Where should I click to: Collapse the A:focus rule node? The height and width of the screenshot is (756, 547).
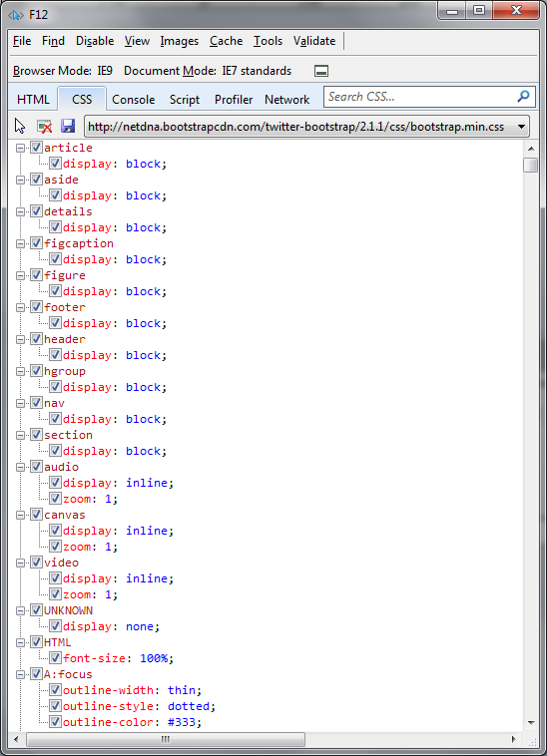20,674
